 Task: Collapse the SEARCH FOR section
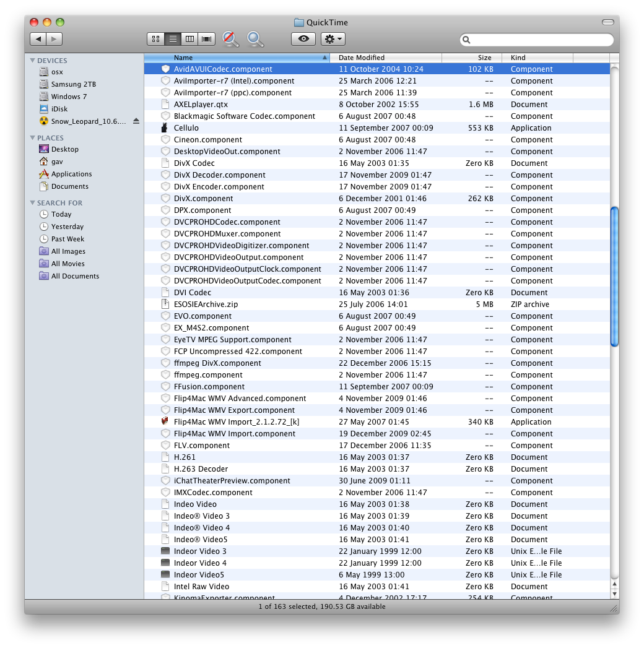(32, 202)
